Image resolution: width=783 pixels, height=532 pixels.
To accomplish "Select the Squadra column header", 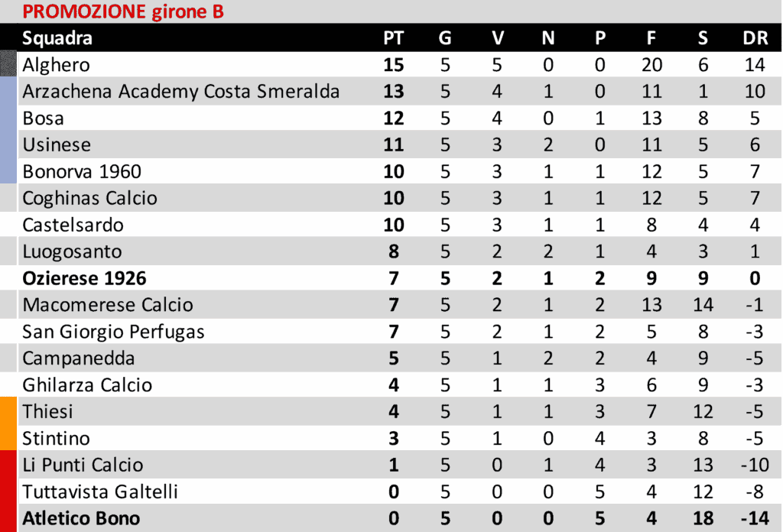I will tap(57, 38).
